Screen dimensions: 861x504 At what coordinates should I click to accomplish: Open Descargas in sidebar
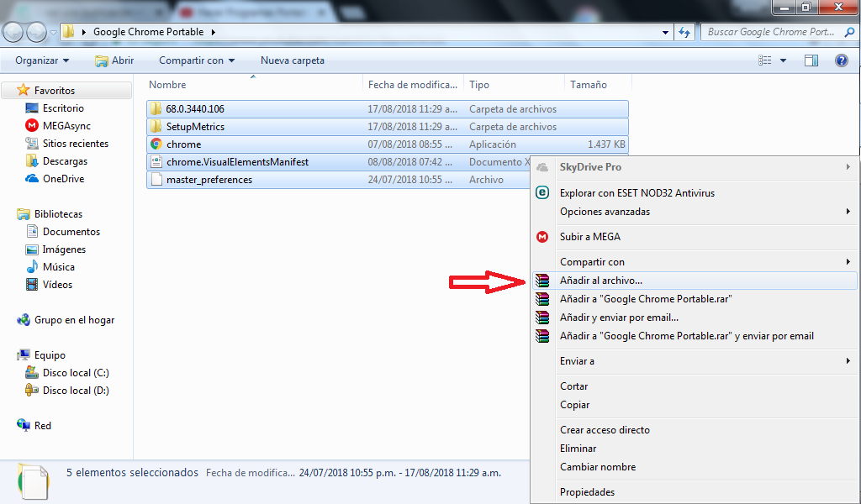pos(65,161)
